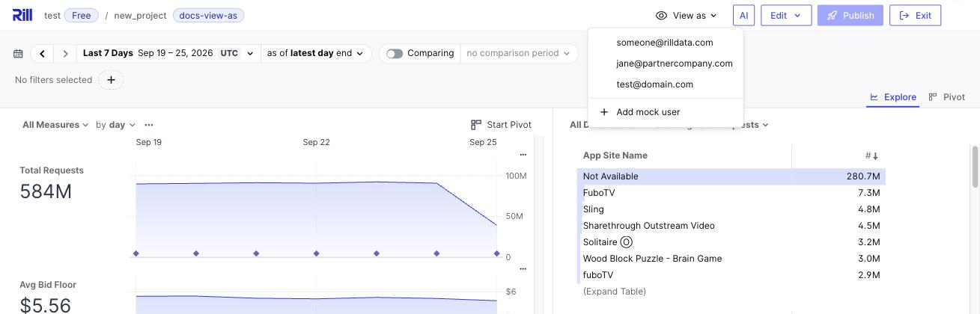
Task: Select Solitaire row in table
Action: [x=731, y=242]
